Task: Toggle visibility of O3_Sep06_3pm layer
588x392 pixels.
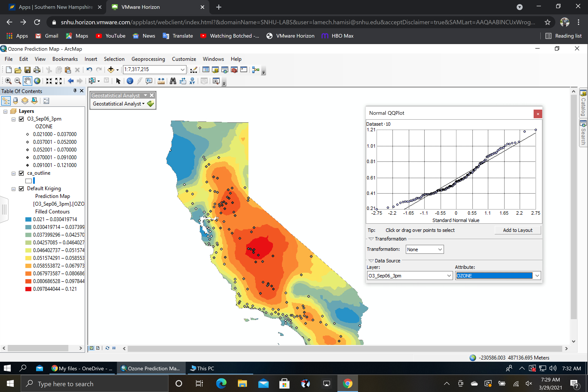Action: [21, 119]
